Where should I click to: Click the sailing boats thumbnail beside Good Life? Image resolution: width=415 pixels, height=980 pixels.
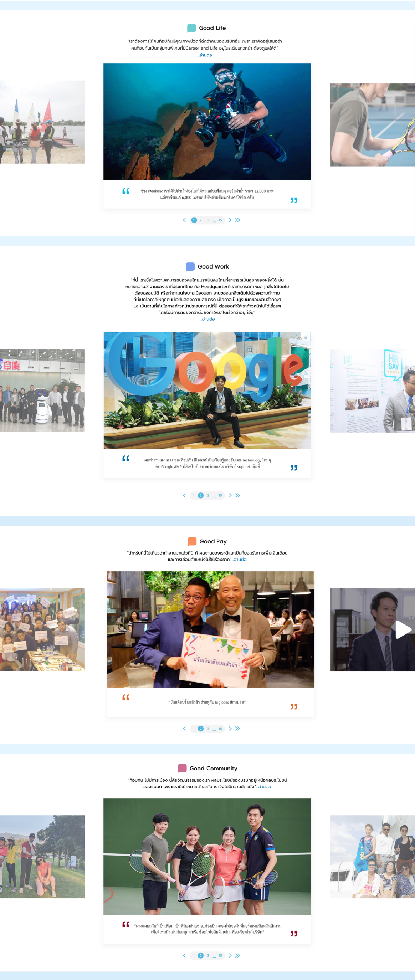(x=42, y=122)
